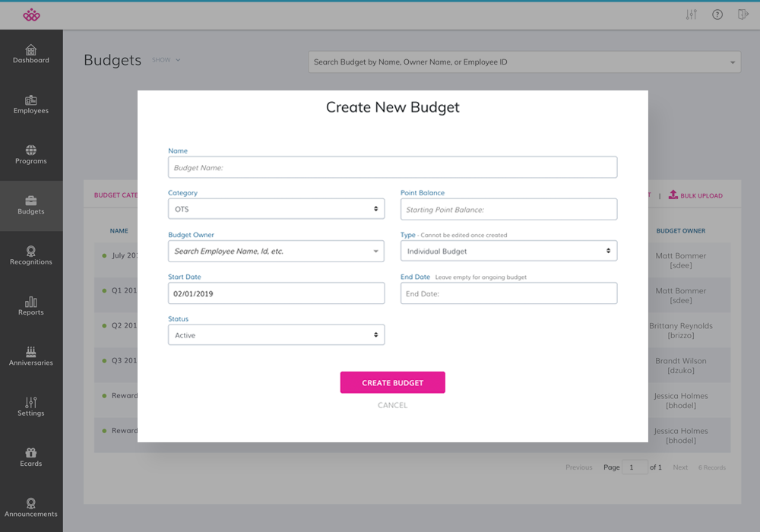Select the Employees sidebar icon
Viewport: 760px width, 532px height.
31,104
